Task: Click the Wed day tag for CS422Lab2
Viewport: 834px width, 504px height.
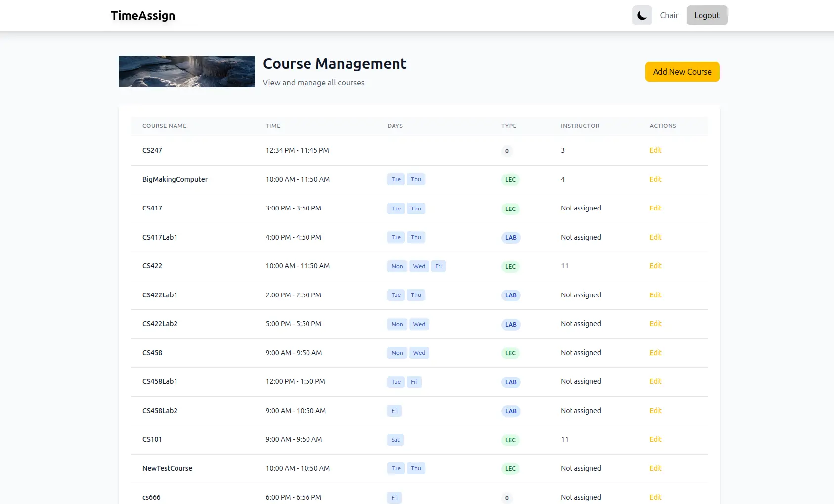Action: click(x=419, y=324)
